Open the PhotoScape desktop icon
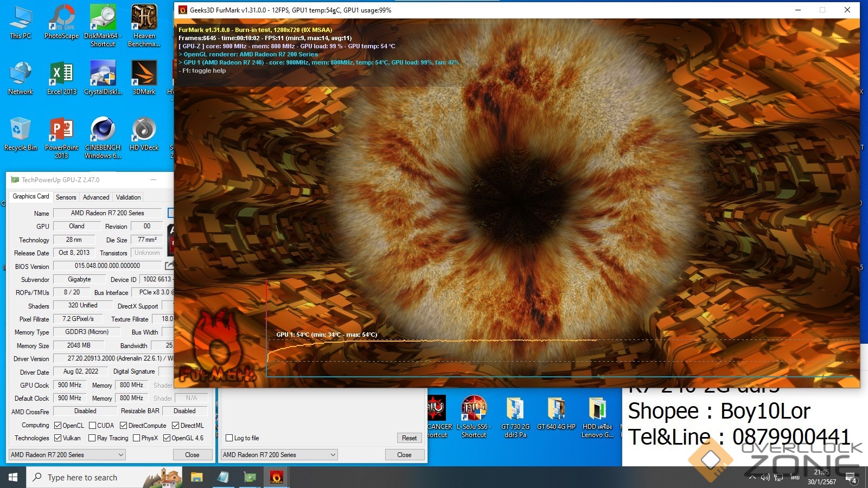Image resolution: width=868 pixels, height=488 pixels. [61, 22]
